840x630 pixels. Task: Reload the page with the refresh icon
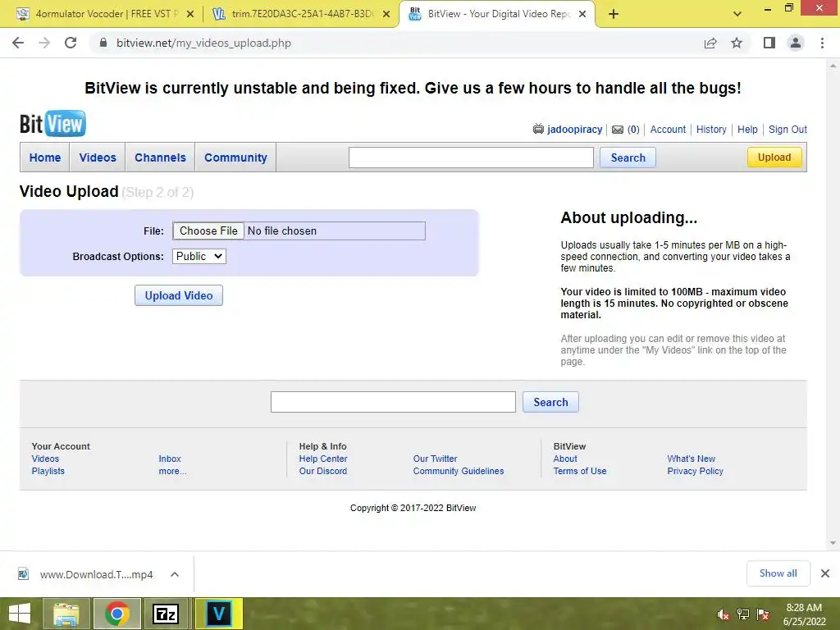click(x=71, y=43)
